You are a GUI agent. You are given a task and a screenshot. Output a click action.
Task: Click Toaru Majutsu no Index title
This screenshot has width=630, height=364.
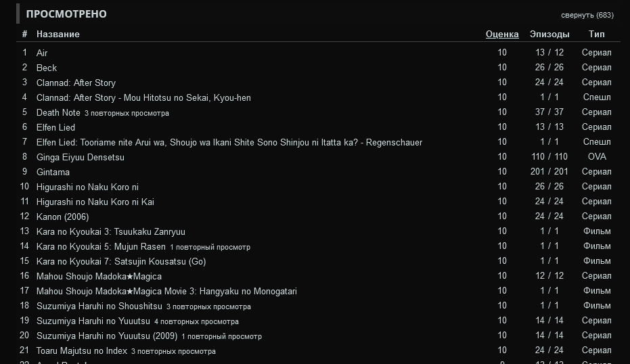tap(82, 350)
